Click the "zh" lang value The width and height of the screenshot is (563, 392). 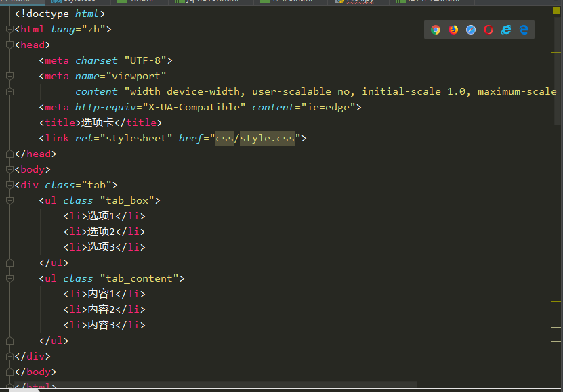pyautogui.click(x=93, y=29)
